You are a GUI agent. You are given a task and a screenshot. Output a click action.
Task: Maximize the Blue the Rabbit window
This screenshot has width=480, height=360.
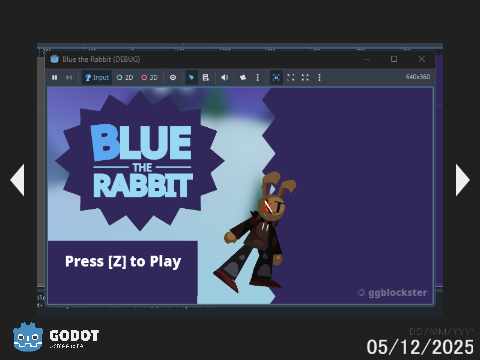pos(394,59)
